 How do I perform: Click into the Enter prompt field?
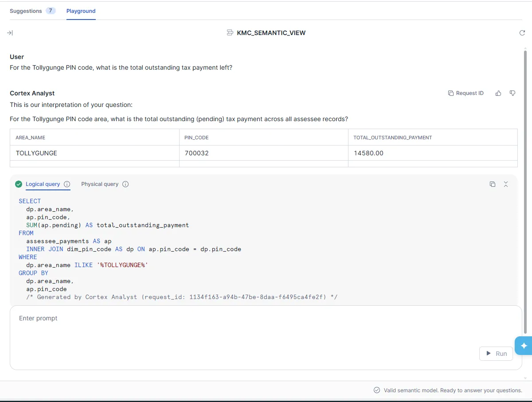click(248, 328)
